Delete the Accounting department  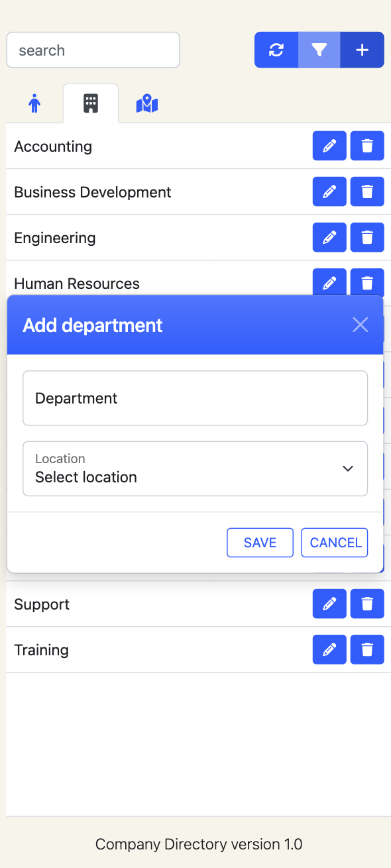tap(367, 146)
